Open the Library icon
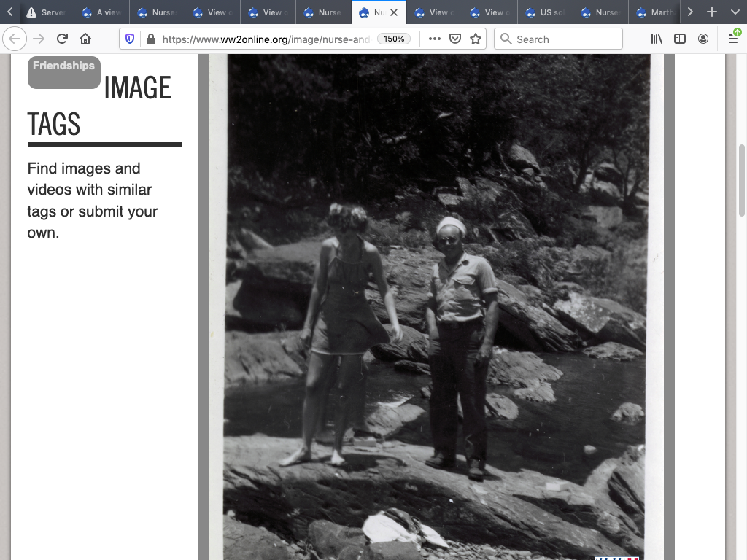The image size is (747, 560). 657,39
